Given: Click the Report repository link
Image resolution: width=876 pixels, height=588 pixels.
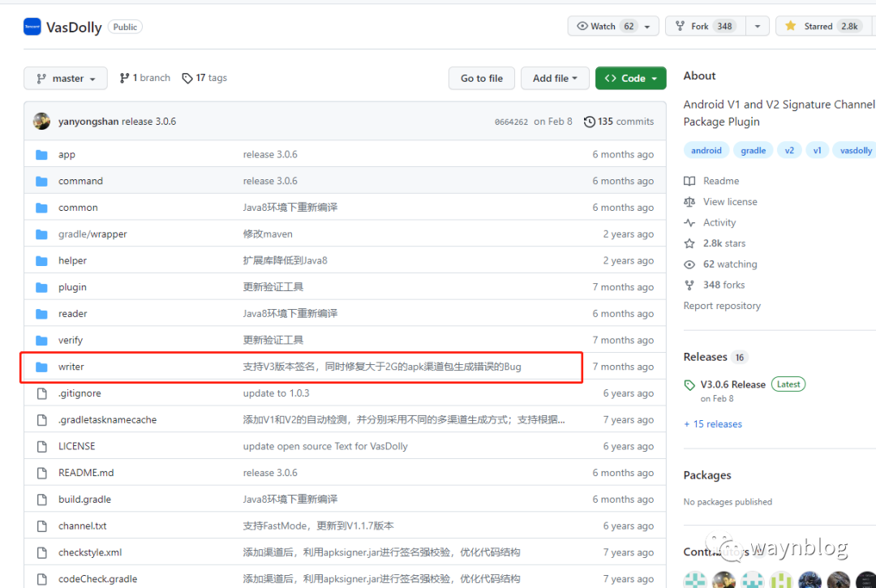Looking at the screenshot, I should (722, 306).
